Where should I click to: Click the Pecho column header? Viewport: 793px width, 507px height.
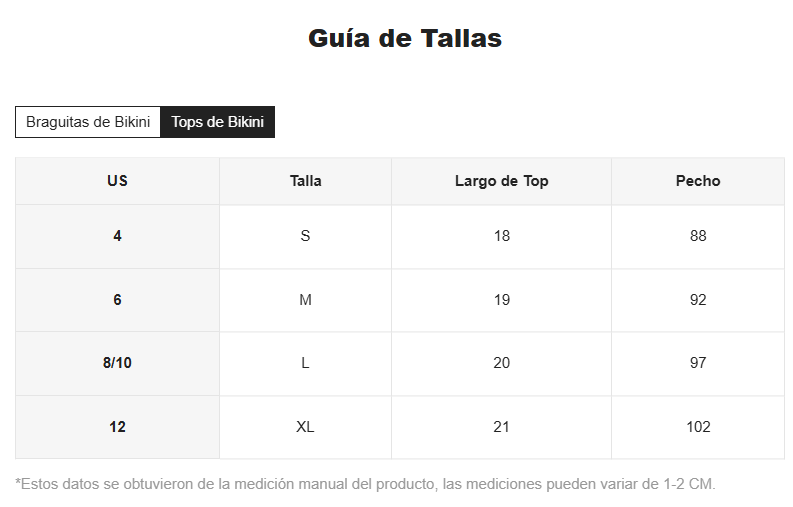(698, 181)
